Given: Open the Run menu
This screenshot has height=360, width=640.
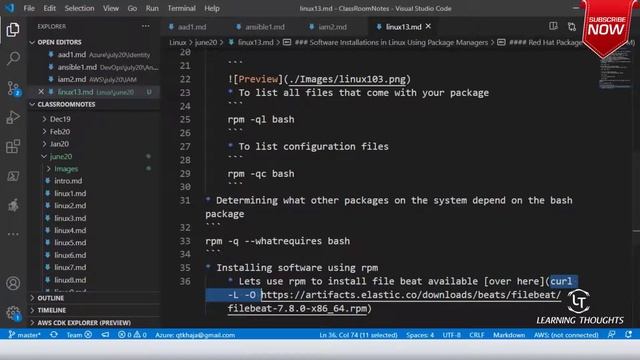Looking at the screenshot, I should click(152, 8).
